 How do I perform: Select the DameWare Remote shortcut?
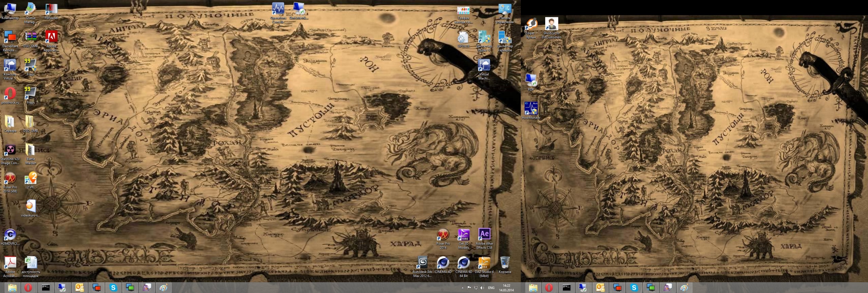coord(10,41)
